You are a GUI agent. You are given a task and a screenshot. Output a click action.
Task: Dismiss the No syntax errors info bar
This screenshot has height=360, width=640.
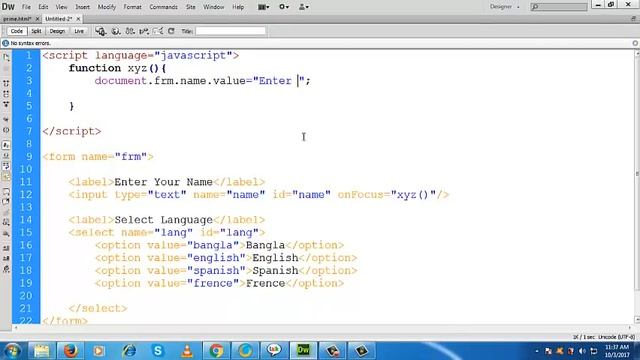(635, 43)
